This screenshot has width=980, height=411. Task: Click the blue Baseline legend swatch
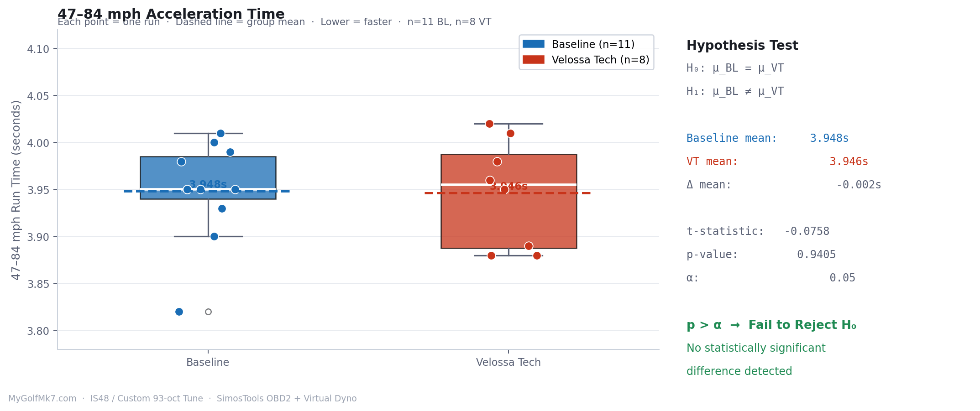point(533,44)
